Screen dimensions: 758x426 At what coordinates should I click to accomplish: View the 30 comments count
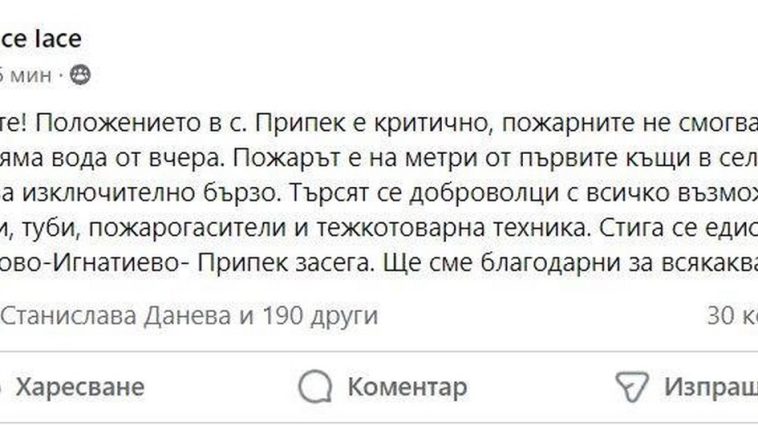pos(730,316)
